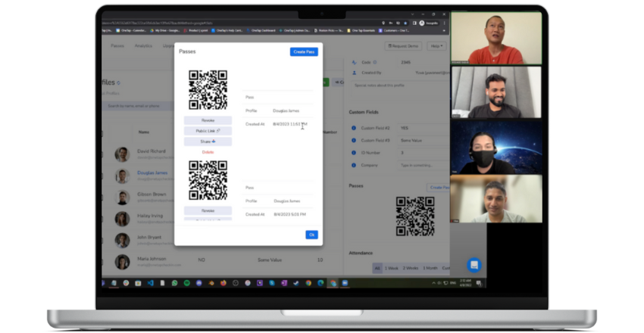Click the Request Demo button
The image size is (644, 333).
[x=405, y=46]
